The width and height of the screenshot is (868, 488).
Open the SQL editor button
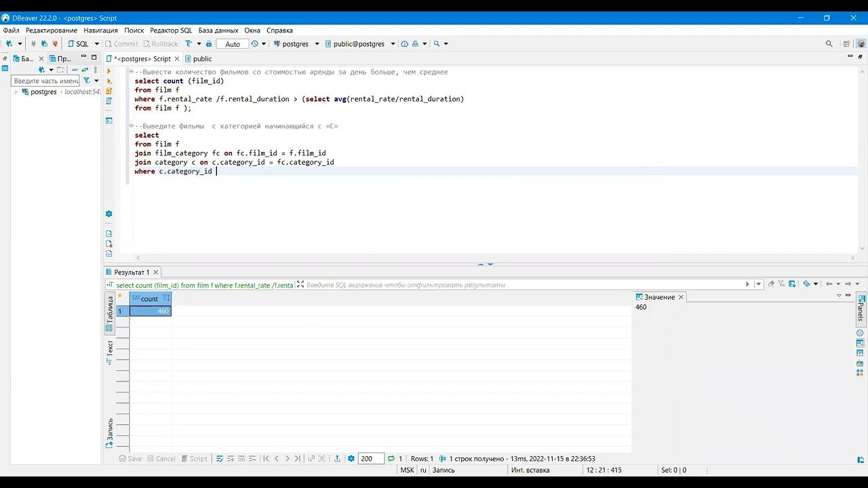click(x=77, y=44)
